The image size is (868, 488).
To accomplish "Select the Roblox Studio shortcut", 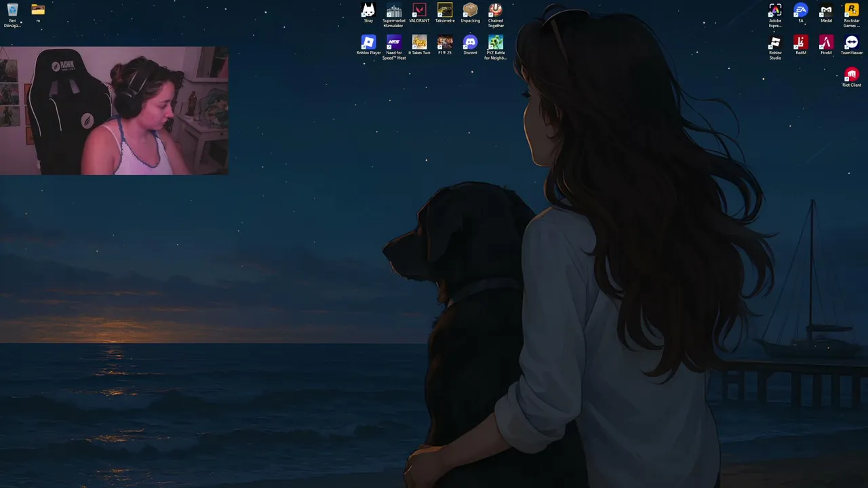I will point(775,47).
